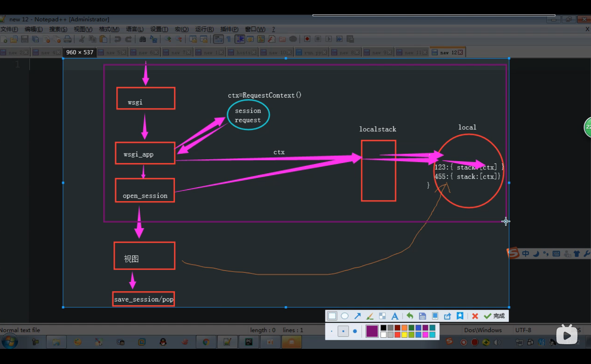Undo the last annotation with the green arrow
The width and height of the screenshot is (591, 364).
coord(410,316)
